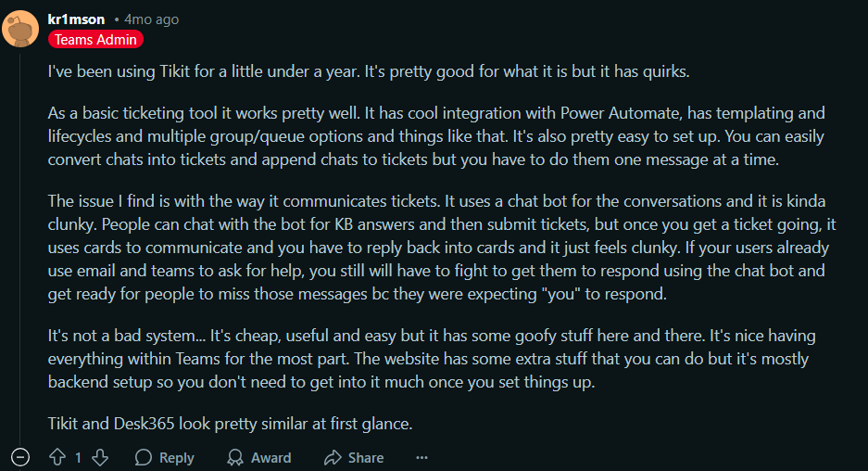
Task: Click the red Teams Admin flair
Action: 95,40
